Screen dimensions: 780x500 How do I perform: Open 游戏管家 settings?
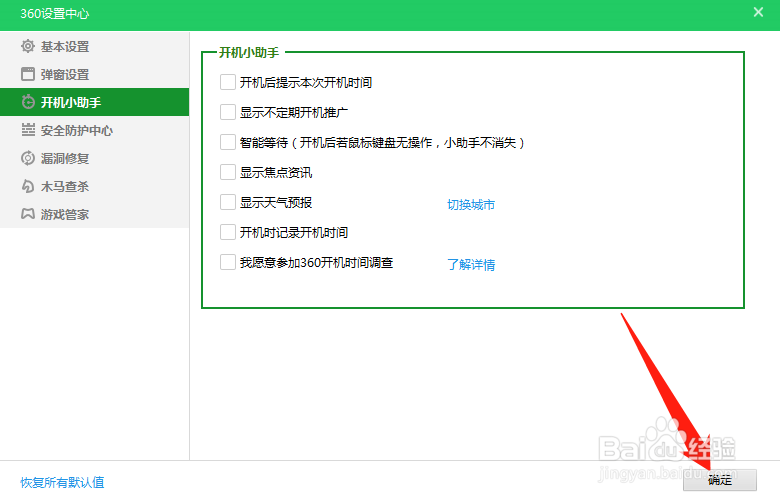[x=95, y=214]
